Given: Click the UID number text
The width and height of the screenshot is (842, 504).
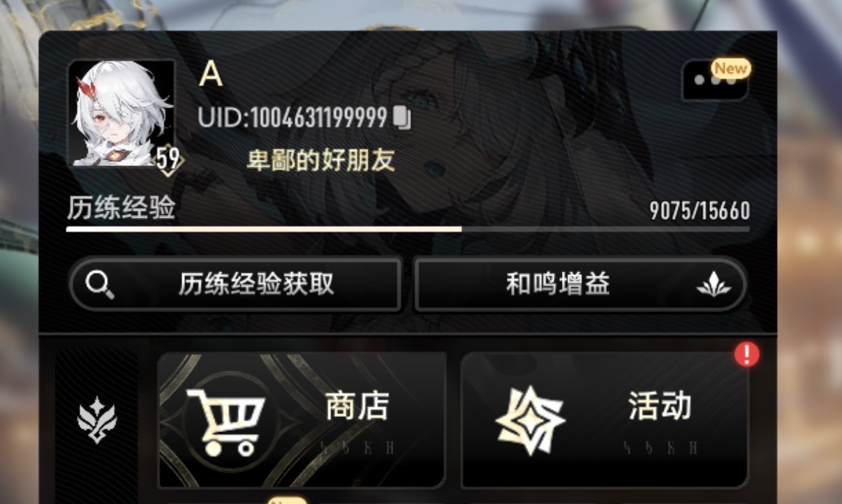Looking at the screenshot, I should tap(293, 118).
